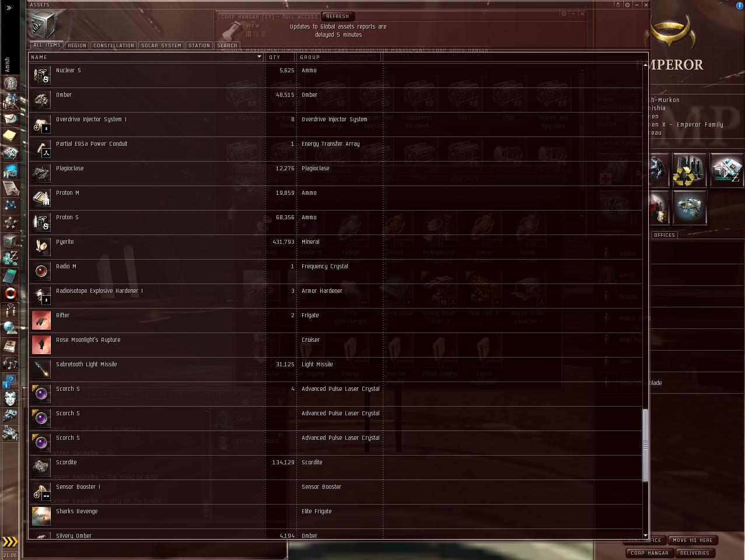
Task: Click the Deliveries button
Action: 694,553
